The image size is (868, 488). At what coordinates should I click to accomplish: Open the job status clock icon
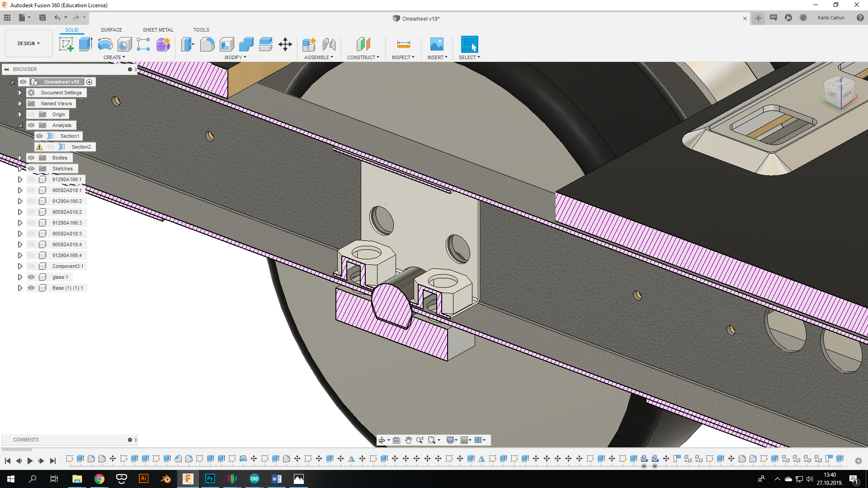[x=803, y=18]
